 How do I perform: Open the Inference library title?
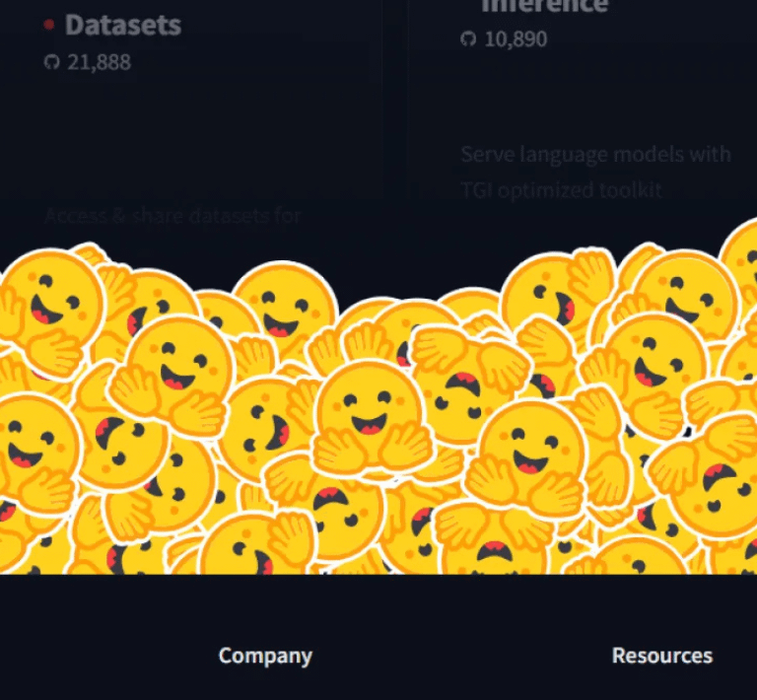545,7
